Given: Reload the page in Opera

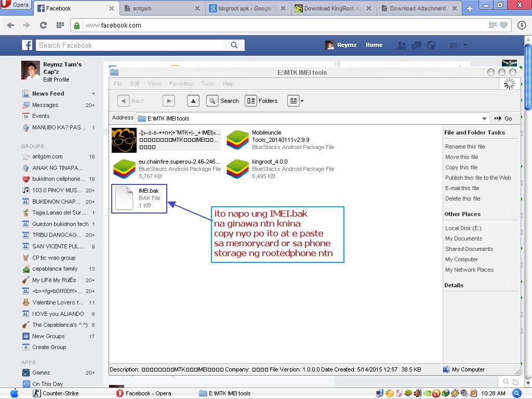Looking at the screenshot, I should (x=43, y=25).
